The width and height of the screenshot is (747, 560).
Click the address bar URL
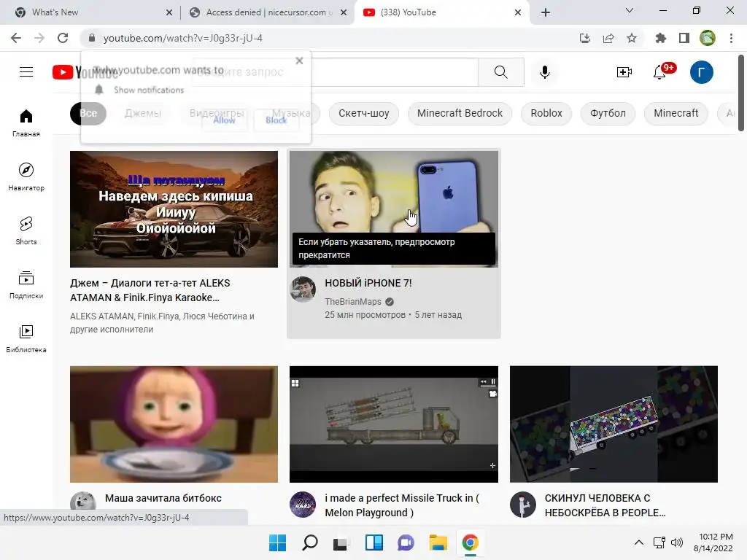(x=183, y=38)
